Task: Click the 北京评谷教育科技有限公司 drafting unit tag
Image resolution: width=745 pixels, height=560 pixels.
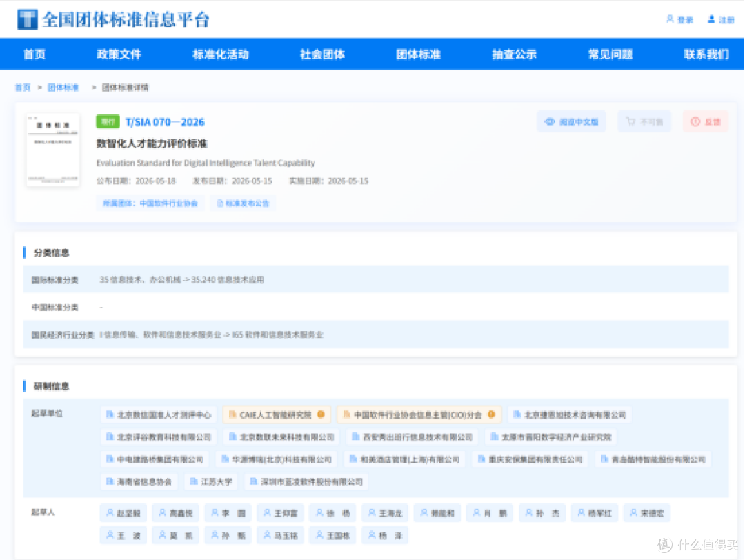Action: coord(158,437)
